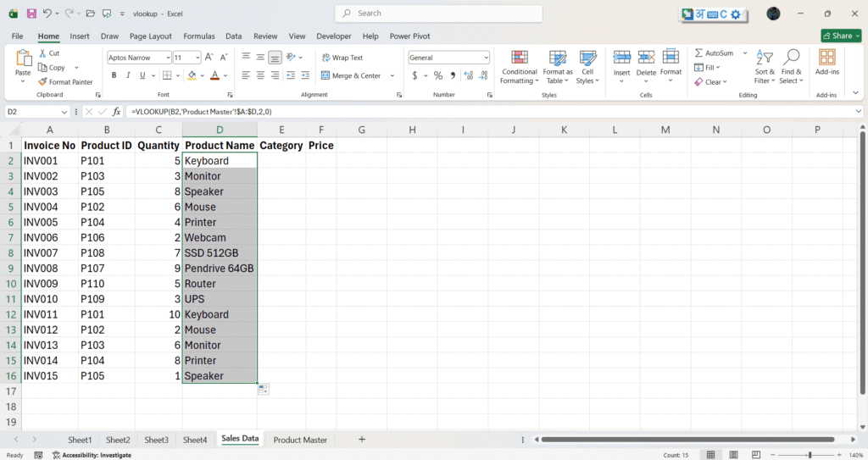
Task: Cut the selected cells
Action: point(48,53)
